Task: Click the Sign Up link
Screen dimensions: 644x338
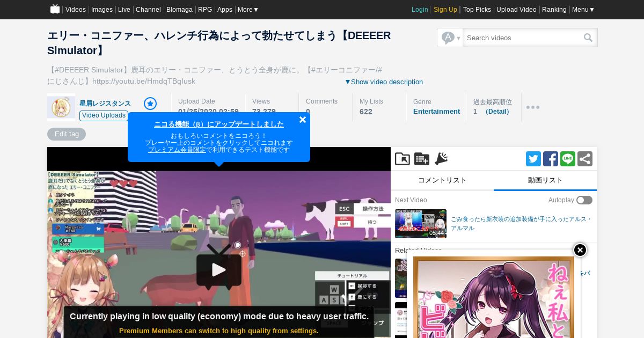Action: coord(445,10)
